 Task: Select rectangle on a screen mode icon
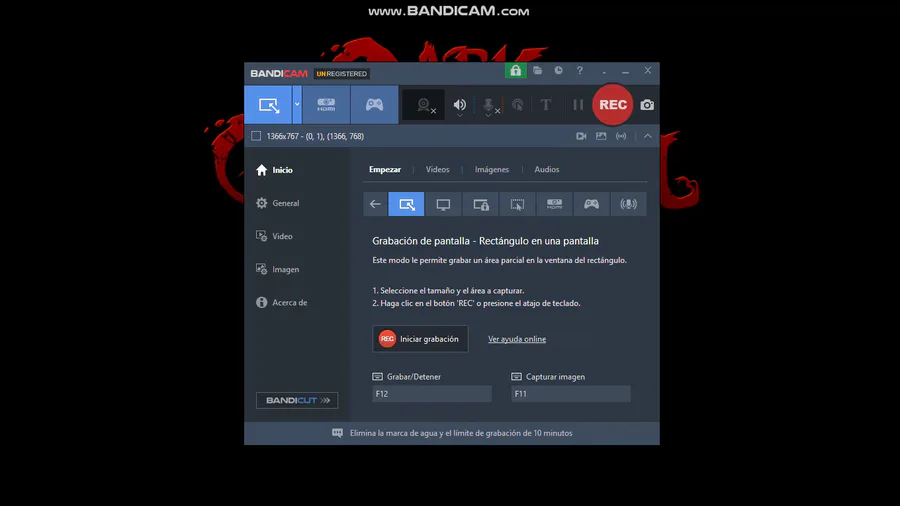406,204
